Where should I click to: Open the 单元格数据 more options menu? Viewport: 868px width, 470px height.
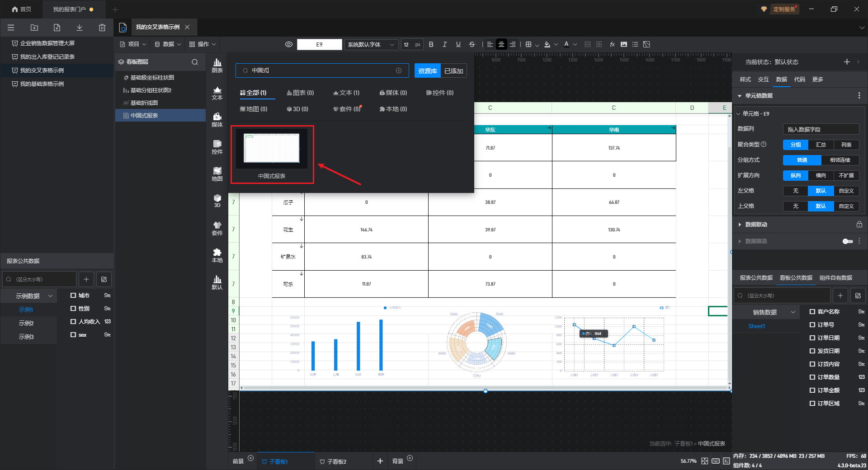(x=859, y=96)
